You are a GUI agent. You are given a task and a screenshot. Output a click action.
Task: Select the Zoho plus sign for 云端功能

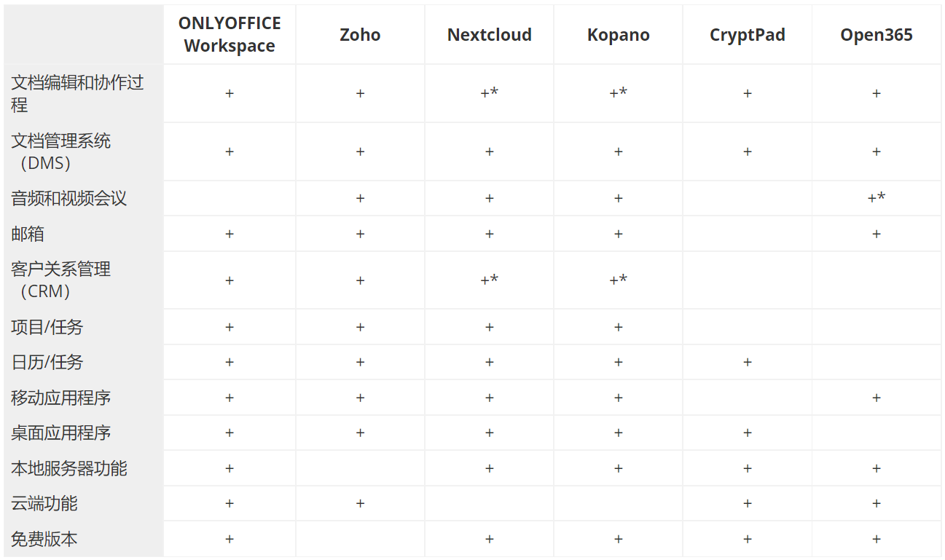coord(360,503)
